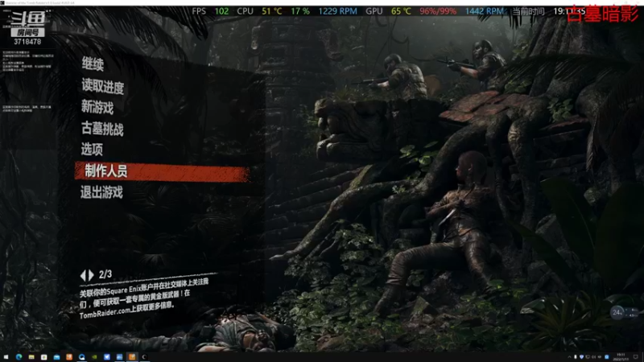Select 继续 to continue the game

point(93,64)
